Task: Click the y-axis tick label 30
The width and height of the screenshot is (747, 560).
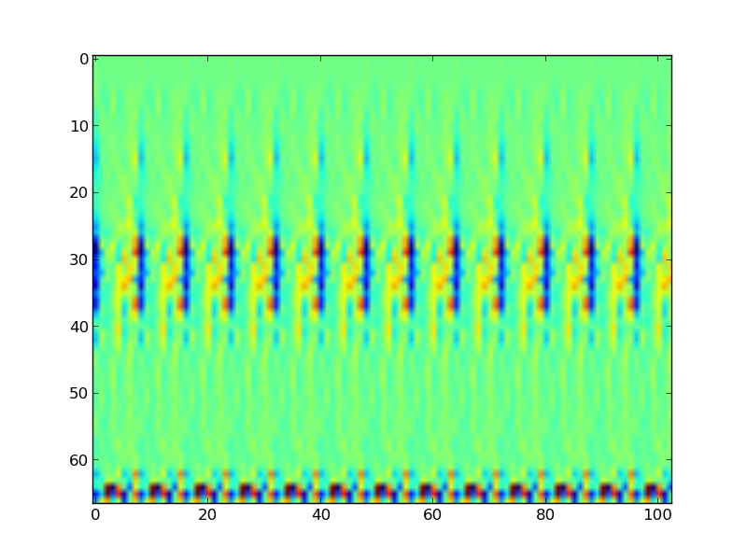Action: point(79,260)
